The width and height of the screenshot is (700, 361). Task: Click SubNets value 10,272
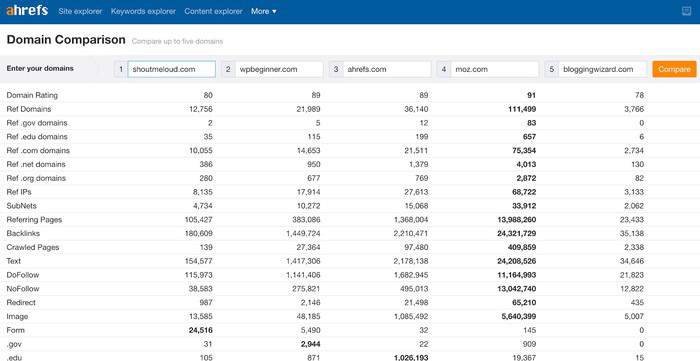(308, 206)
